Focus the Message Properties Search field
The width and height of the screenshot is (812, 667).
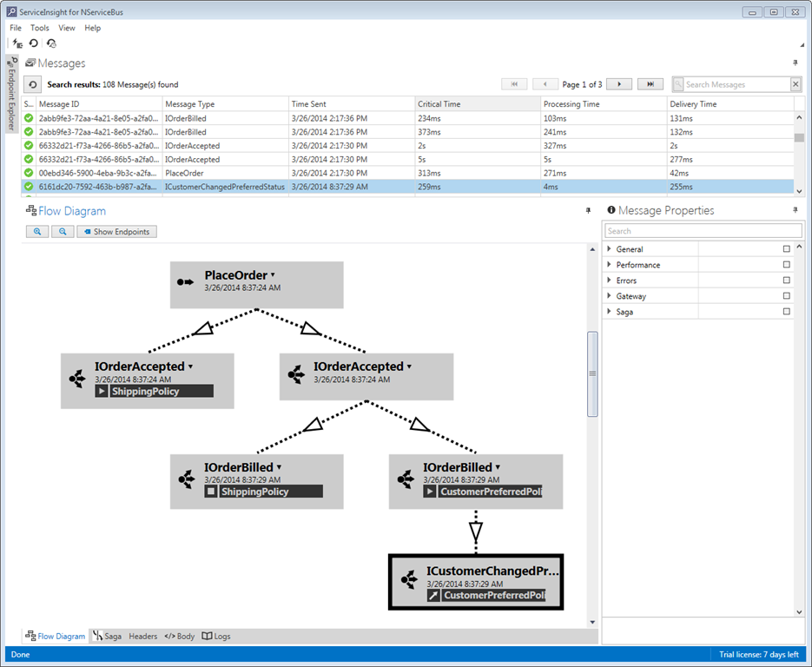703,231
